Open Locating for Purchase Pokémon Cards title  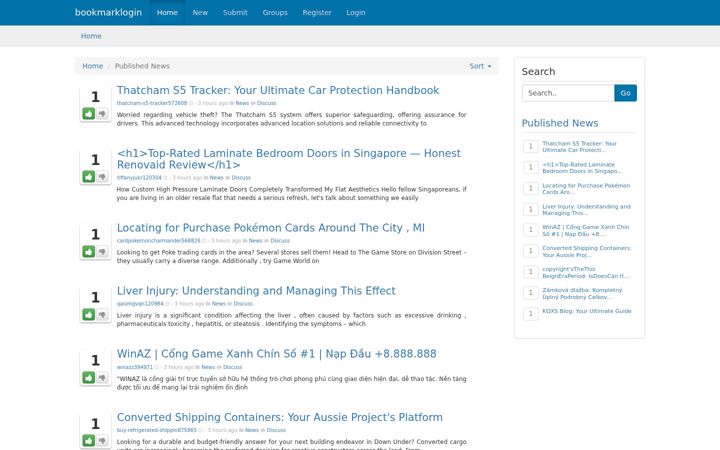pos(270,228)
